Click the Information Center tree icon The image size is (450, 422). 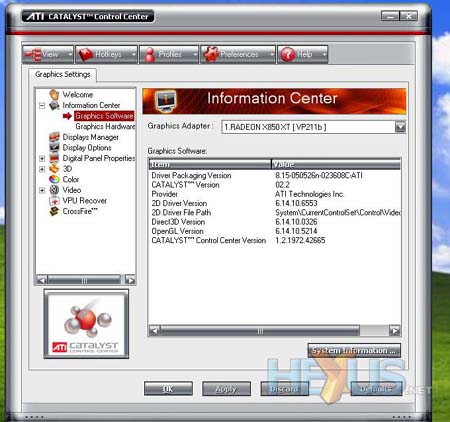click(54, 105)
